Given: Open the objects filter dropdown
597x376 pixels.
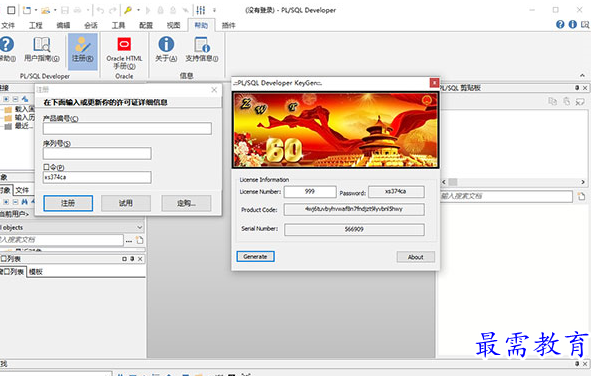Looking at the screenshot, I should pos(140,227).
